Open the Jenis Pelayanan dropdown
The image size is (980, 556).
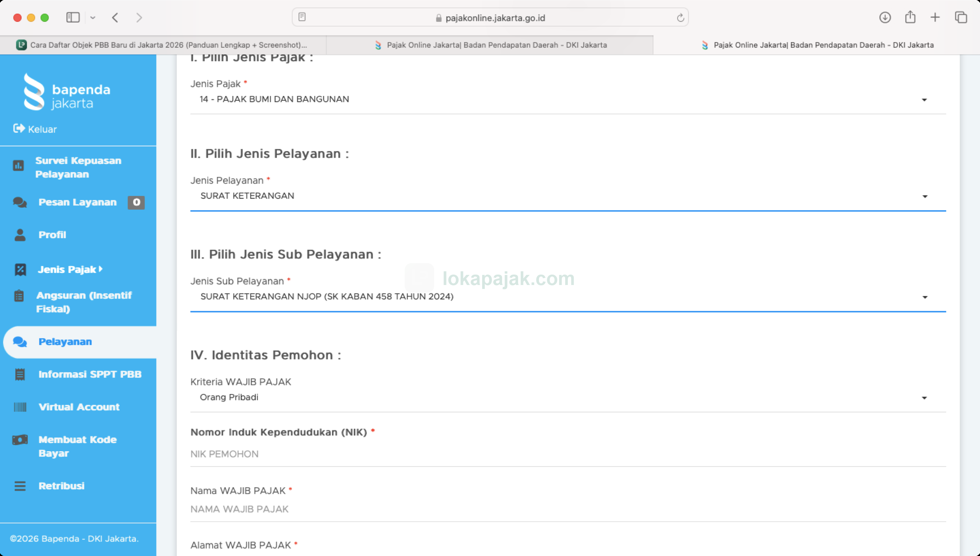[568, 196]
